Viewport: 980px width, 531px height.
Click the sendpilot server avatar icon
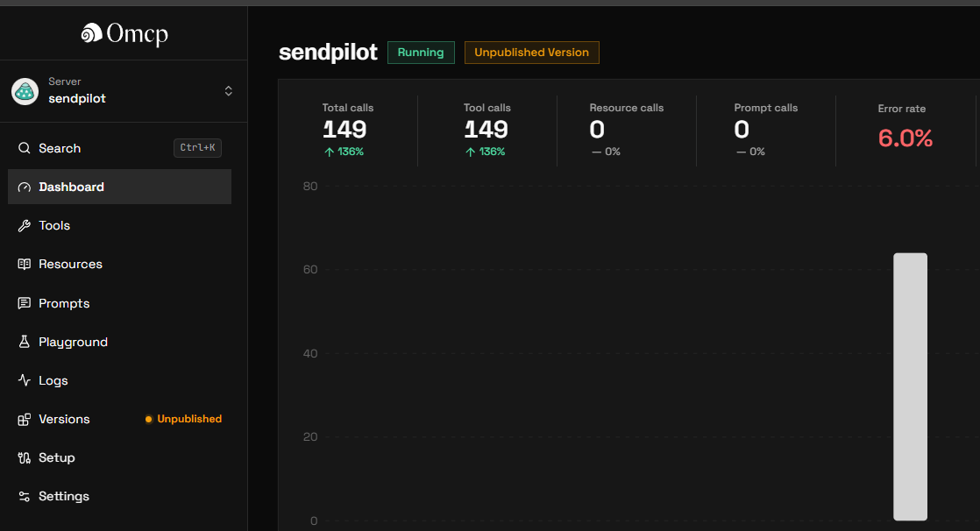click(x=25, y=91)
